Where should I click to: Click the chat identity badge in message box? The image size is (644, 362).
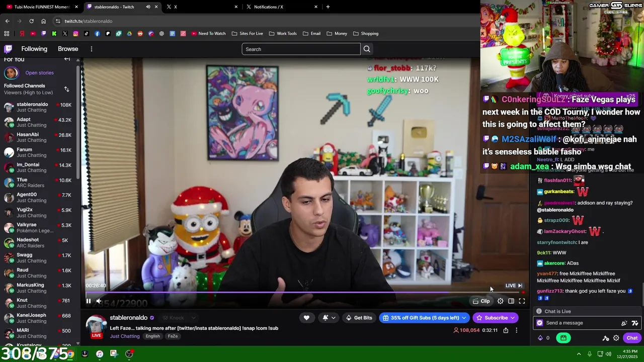click(x=540, y=323)
